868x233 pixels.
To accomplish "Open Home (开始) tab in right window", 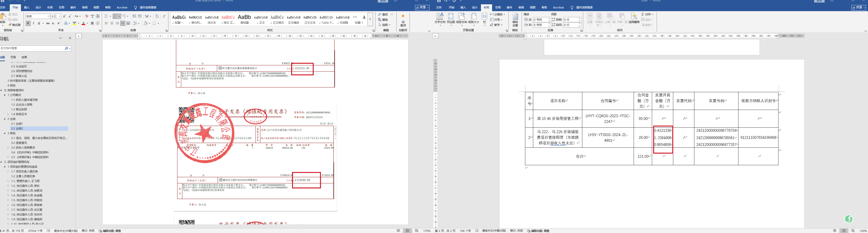I will (452, 8).
